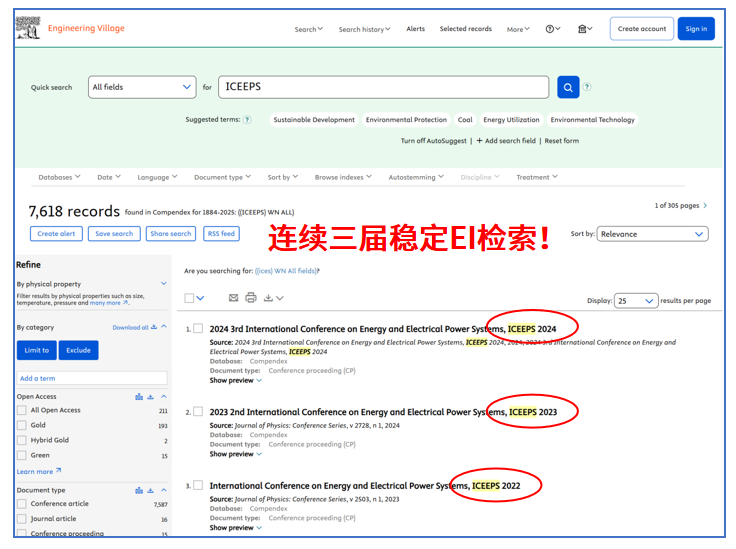
Task: Open the Search menu in header
Action: 308,29
